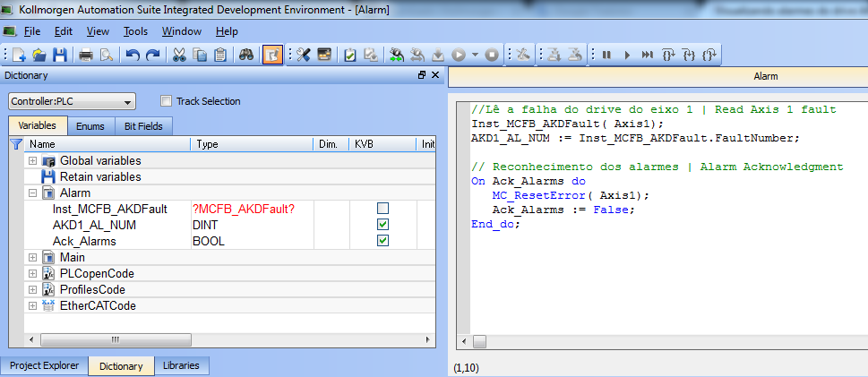Open Find using the binoculars icon
Viewport: 868px width, 377px height.
point(246,55)
